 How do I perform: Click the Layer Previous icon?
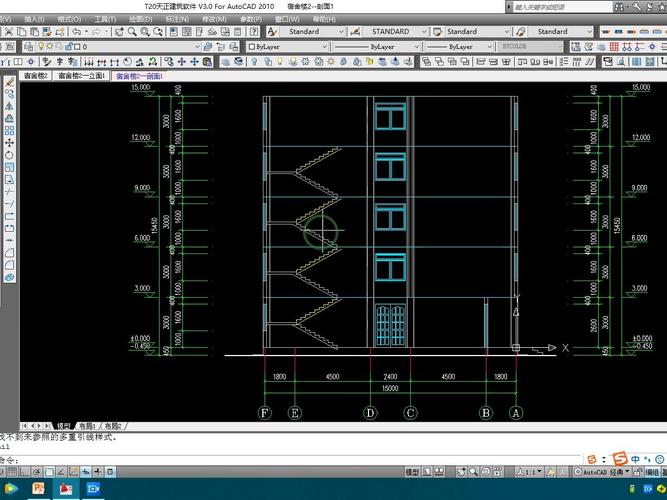click(221, 46)
